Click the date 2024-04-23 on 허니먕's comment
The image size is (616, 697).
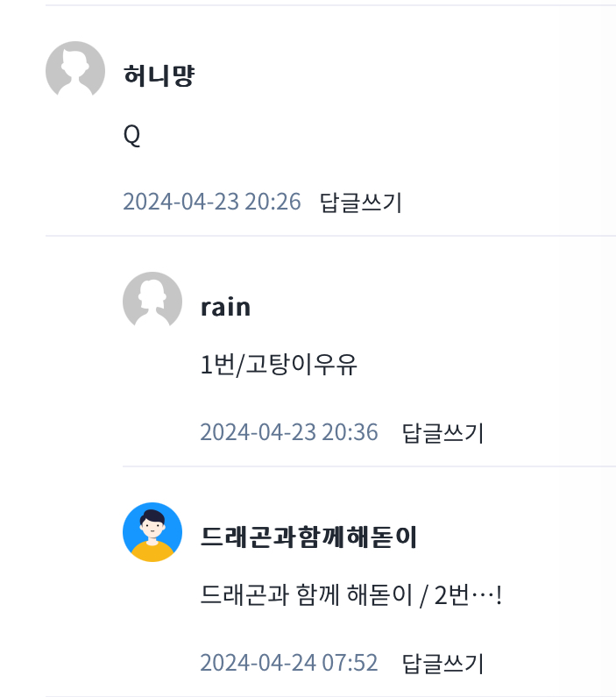coord(180,203)
